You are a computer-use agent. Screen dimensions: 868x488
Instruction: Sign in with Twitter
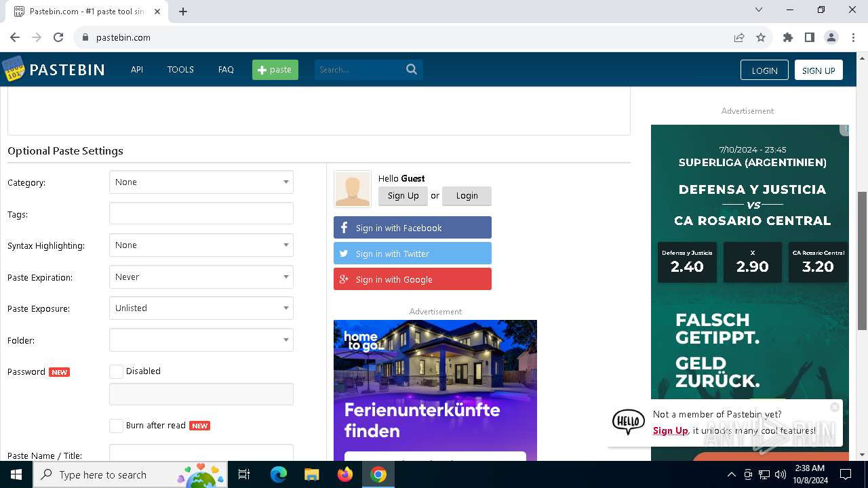tap(412, 253)
